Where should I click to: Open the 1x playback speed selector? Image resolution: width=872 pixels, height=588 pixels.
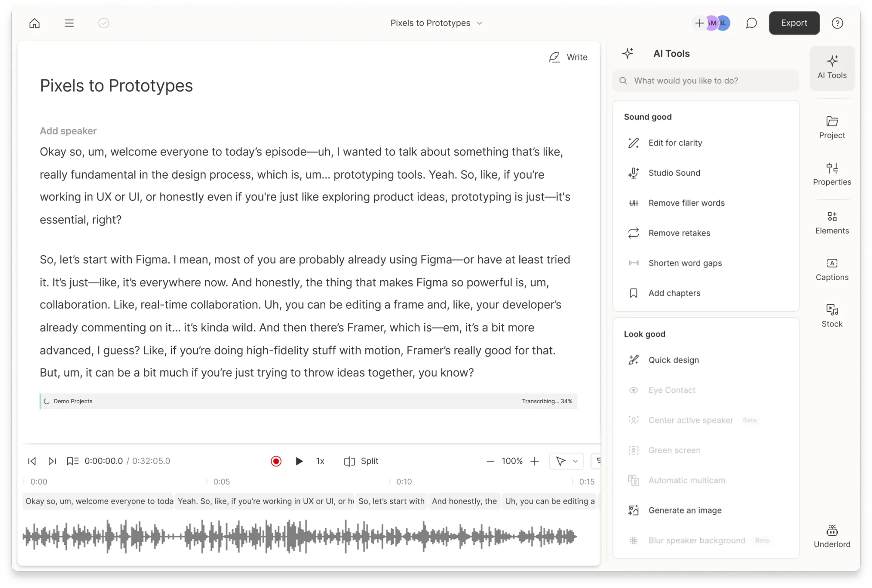pyautogui.click(x=320, y=461)
